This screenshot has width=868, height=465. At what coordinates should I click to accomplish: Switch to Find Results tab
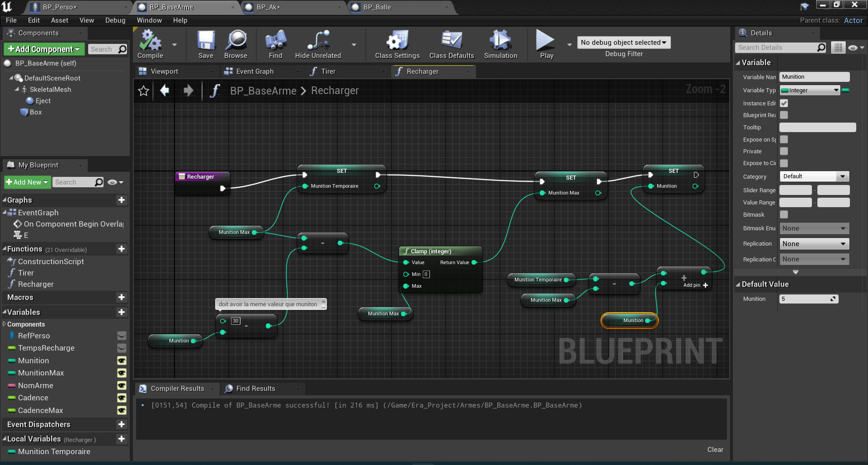point(255,389)
